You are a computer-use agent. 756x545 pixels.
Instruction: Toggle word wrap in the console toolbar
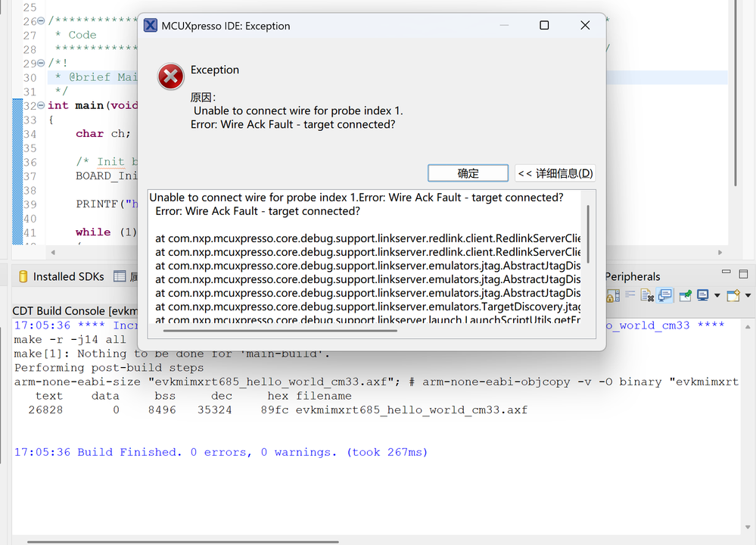click(630, 294)
